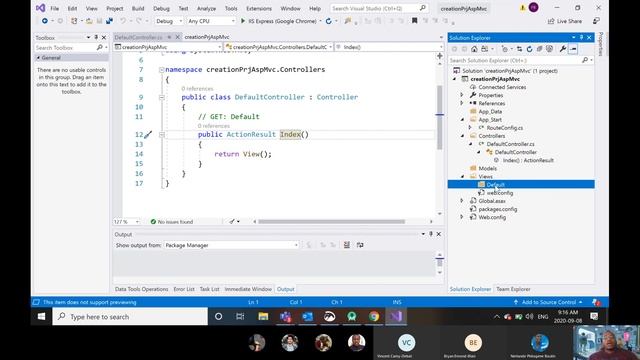Toggle Show All Files in Solution Explorer
The width and height of the screenshot is (640, 360).
click(x=549, y=49)
